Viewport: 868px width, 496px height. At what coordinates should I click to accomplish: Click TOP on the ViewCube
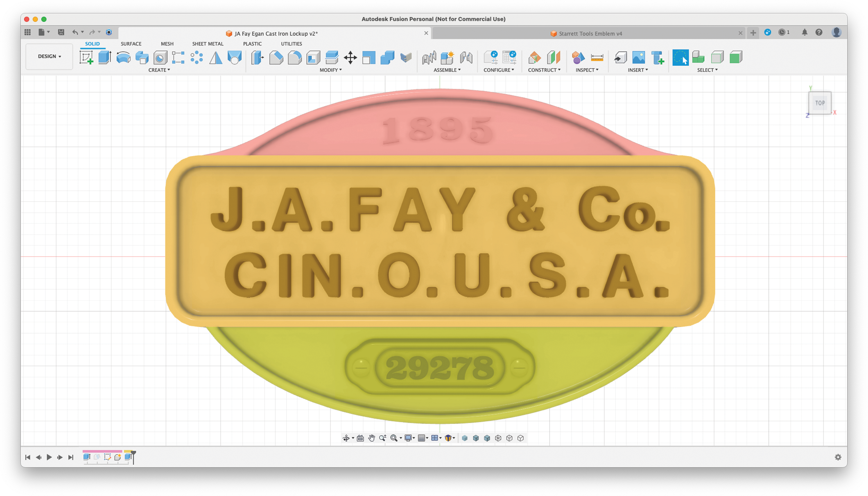pos(820,103)
